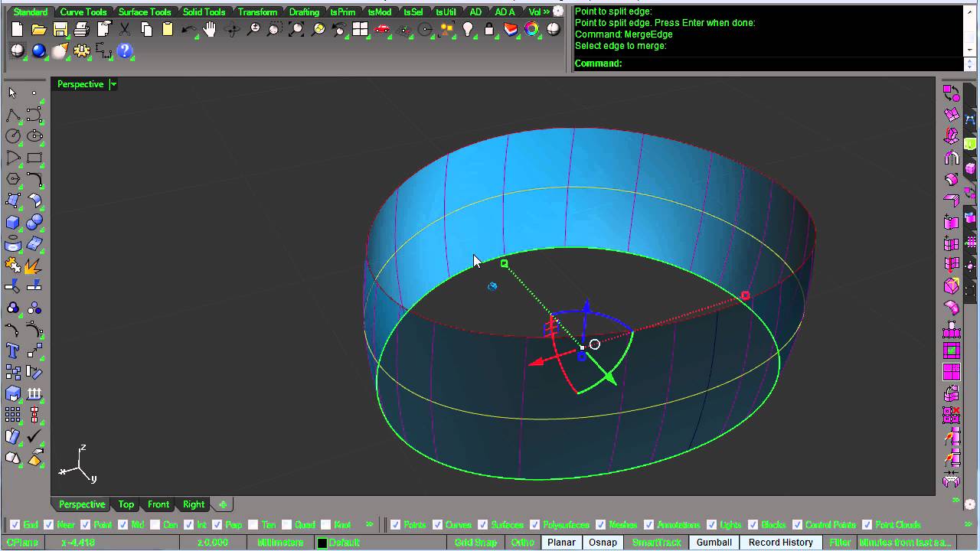This screenshot has height=551, width=980.
Task: Select the arrow pointer tool in sidebar
Action: [13, 93]
